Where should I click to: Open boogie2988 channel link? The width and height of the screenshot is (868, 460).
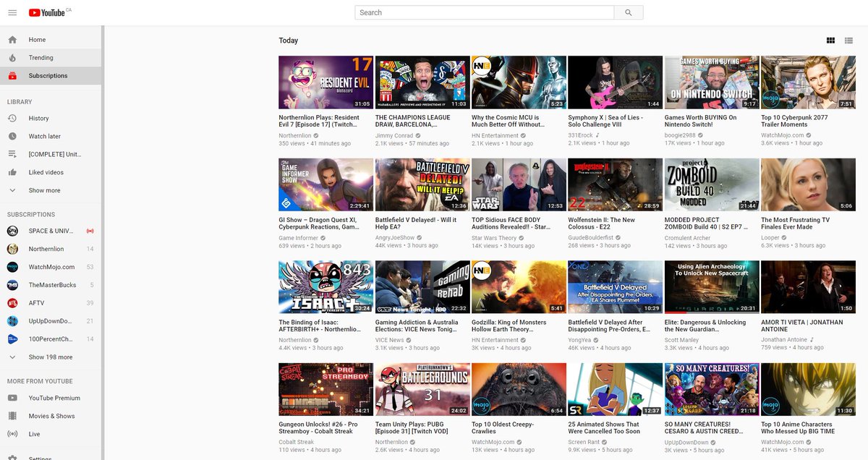tap(680, 135)
